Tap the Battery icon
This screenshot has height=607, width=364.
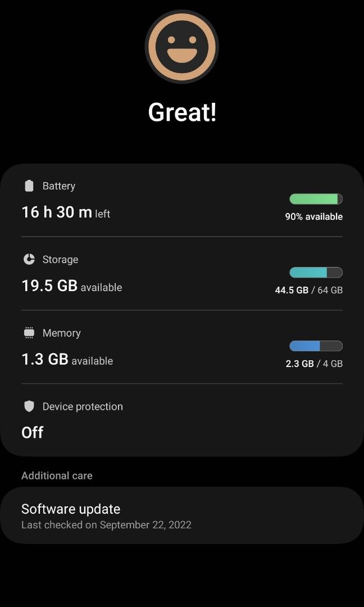pos(29,186)
